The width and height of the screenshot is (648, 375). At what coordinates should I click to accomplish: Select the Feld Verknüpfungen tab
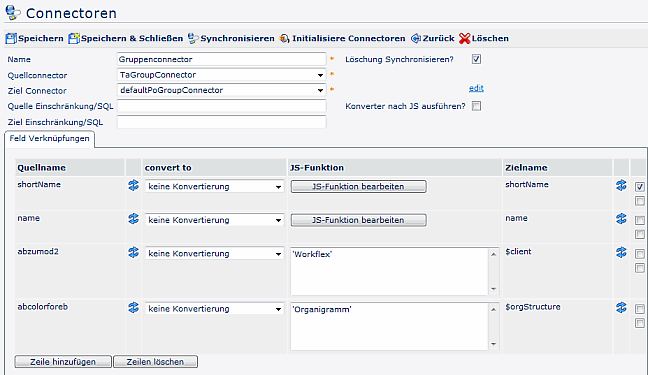pyautogui.click(x=50, y=139)
